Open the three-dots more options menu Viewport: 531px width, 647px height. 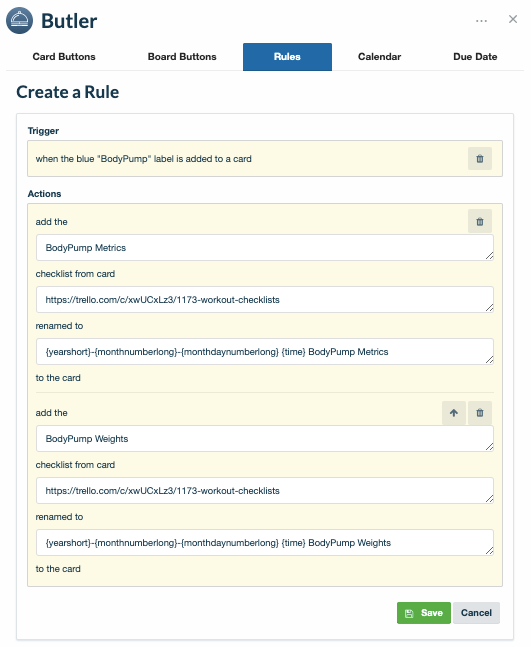tap(481, 20)
